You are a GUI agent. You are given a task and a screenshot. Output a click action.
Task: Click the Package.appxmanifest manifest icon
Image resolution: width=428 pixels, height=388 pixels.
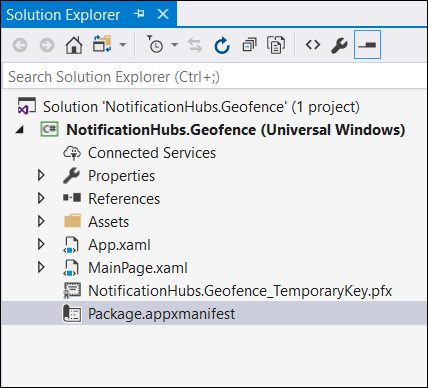click(x=72, y=314)
